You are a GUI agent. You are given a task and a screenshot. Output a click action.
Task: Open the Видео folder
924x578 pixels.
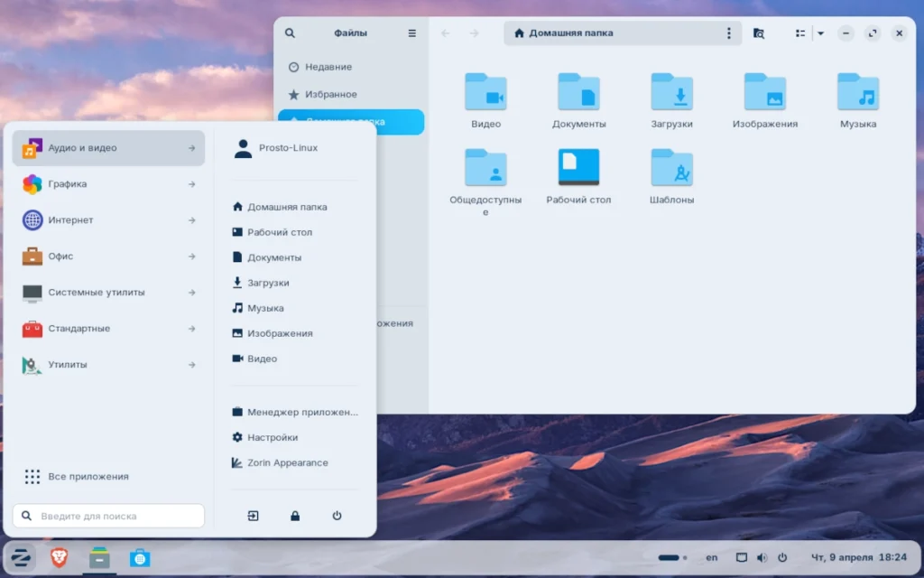[x=485, y=100]
